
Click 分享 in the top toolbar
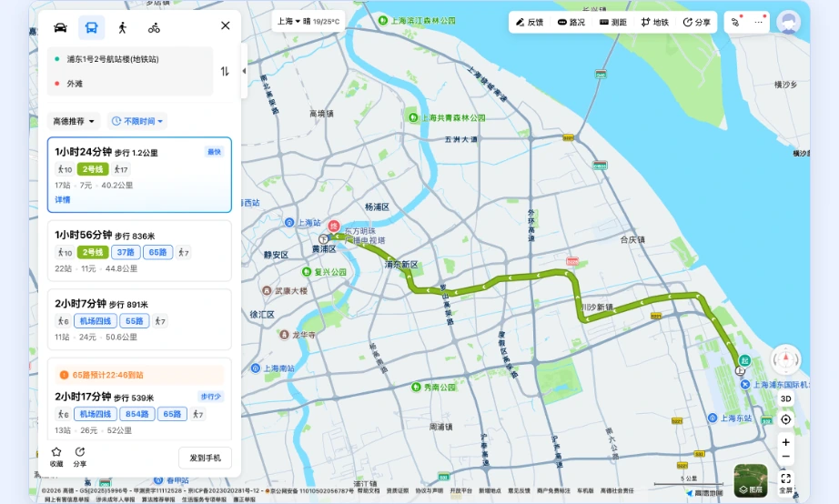(697, 22)
